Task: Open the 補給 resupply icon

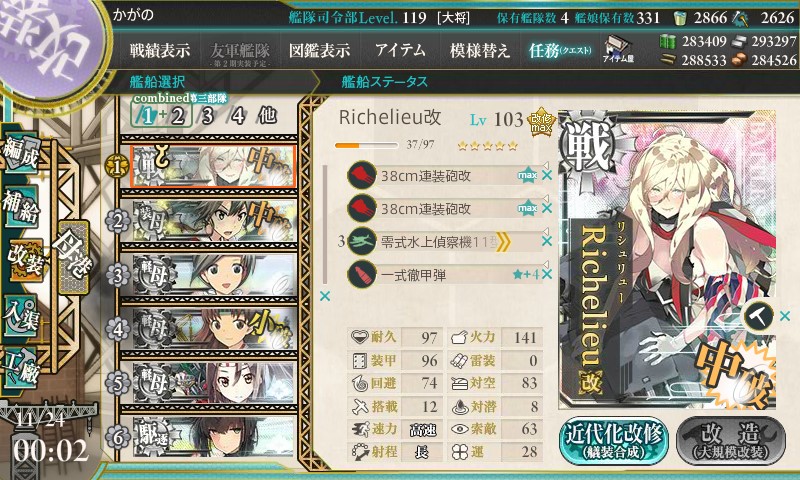Action: [21, 207]
